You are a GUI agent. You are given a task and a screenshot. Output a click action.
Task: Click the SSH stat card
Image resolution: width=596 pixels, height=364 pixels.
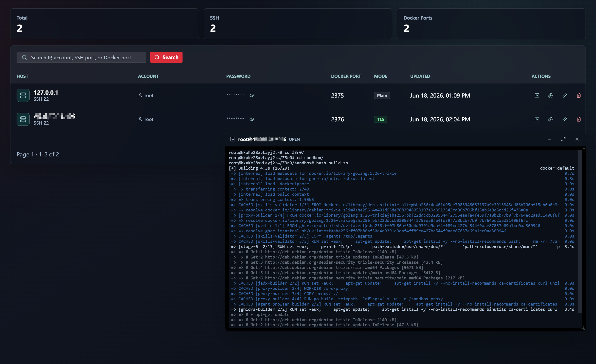pyautogui.click(x=298, y=24)
